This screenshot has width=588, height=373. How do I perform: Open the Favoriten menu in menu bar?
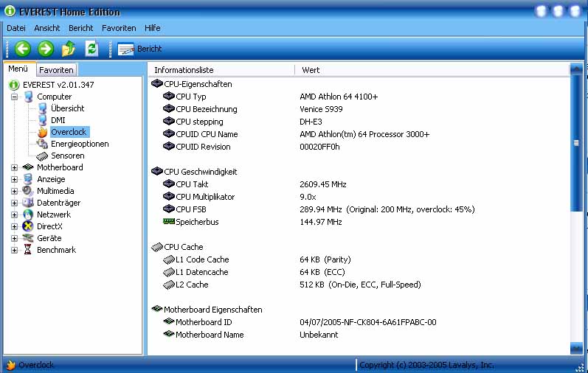[119, 28]
